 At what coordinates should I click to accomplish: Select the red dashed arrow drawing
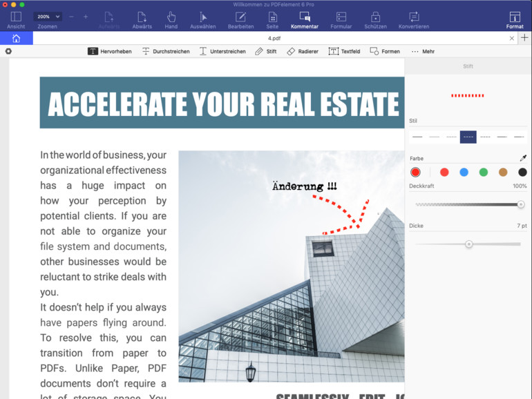[341, 216]
